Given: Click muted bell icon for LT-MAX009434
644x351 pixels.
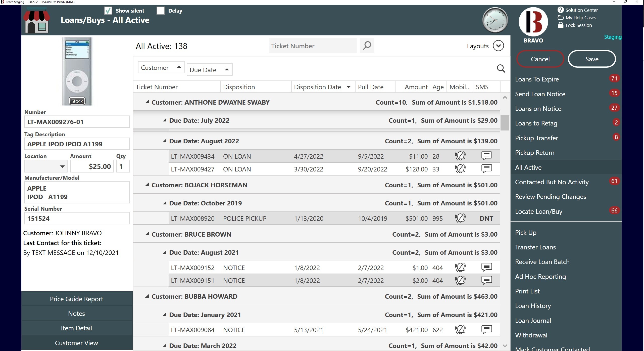Looking at the screenshot, I should pos(460,156).
